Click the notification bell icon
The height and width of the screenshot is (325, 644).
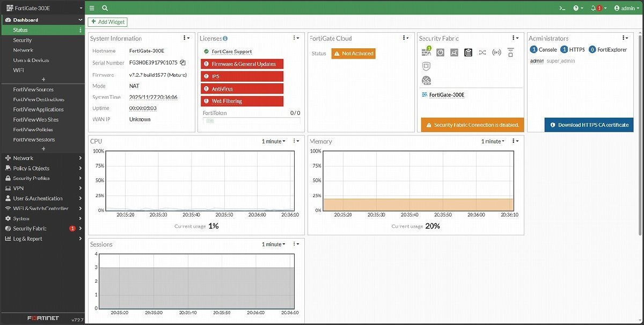pyautogui.click(x=594, y=8)
